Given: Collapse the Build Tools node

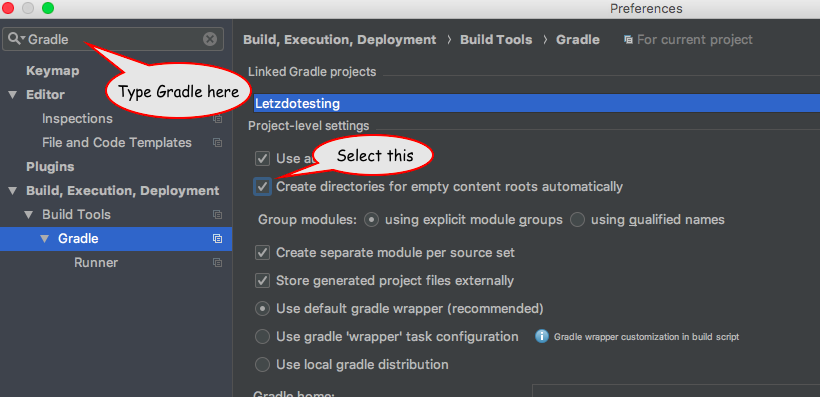Looking at the screenshot, I should tap(29, 214).
